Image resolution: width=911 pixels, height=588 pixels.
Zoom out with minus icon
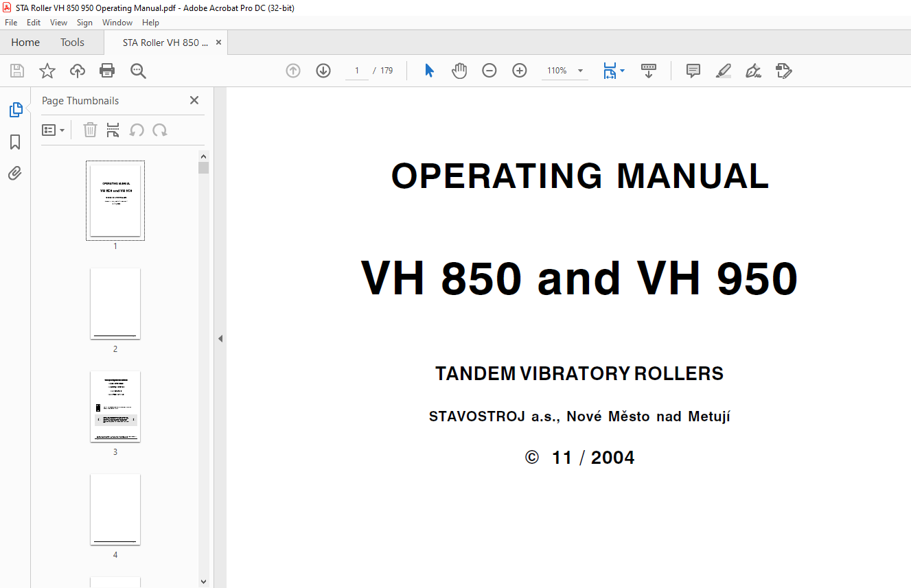489,71
